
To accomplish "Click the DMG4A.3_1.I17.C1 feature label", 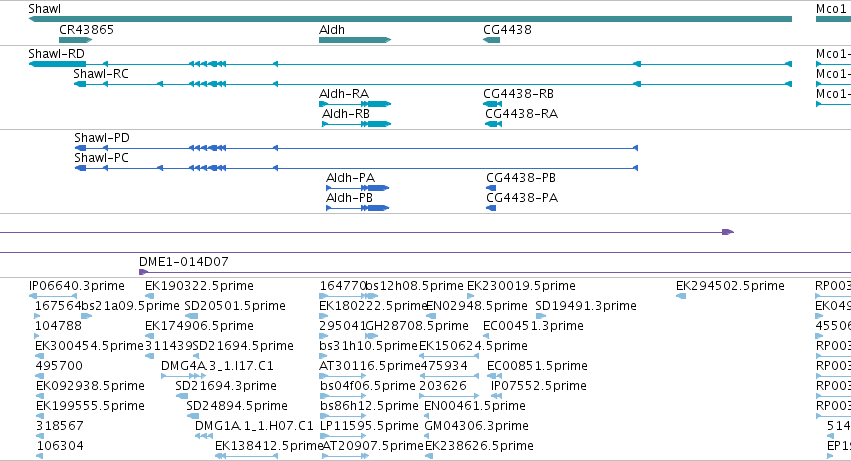I will tap(217, 366).
